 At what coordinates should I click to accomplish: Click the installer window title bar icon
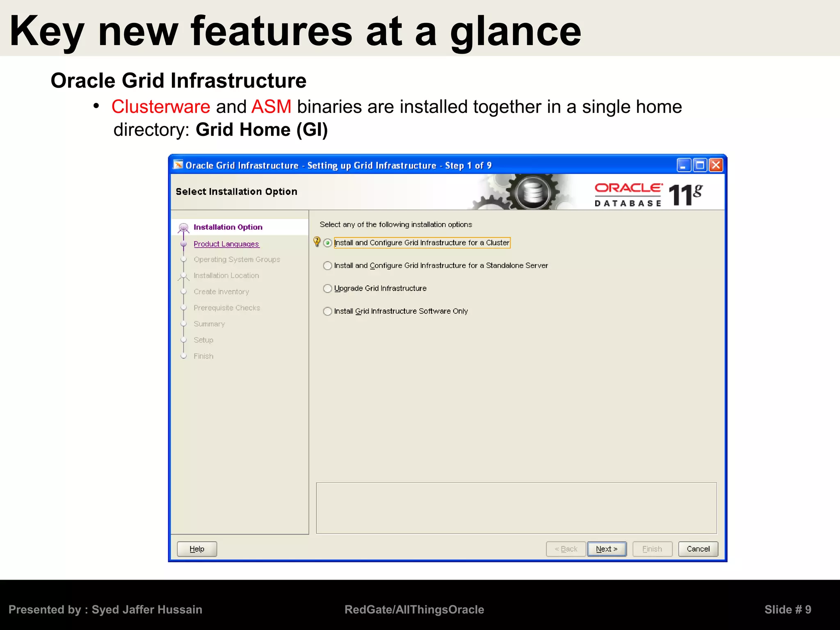178,165
